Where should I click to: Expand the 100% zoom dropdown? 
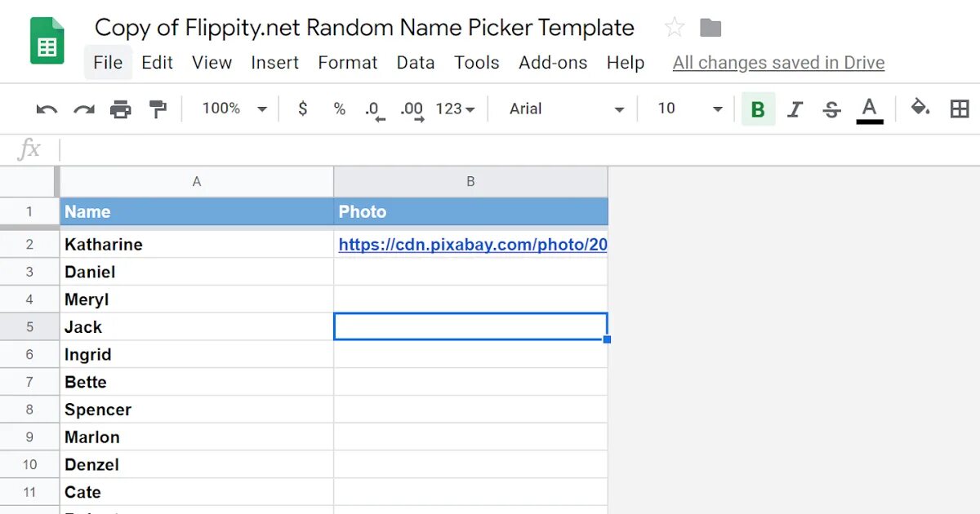(234, 109)
